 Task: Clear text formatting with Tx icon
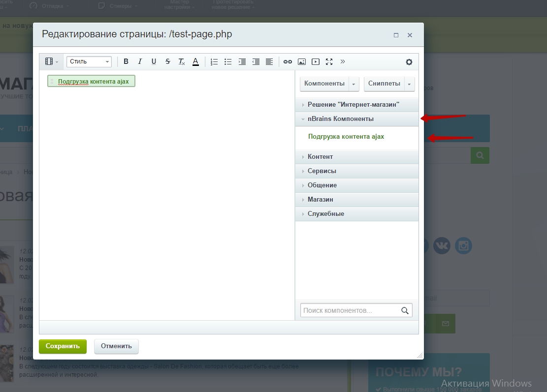(182, 61)
